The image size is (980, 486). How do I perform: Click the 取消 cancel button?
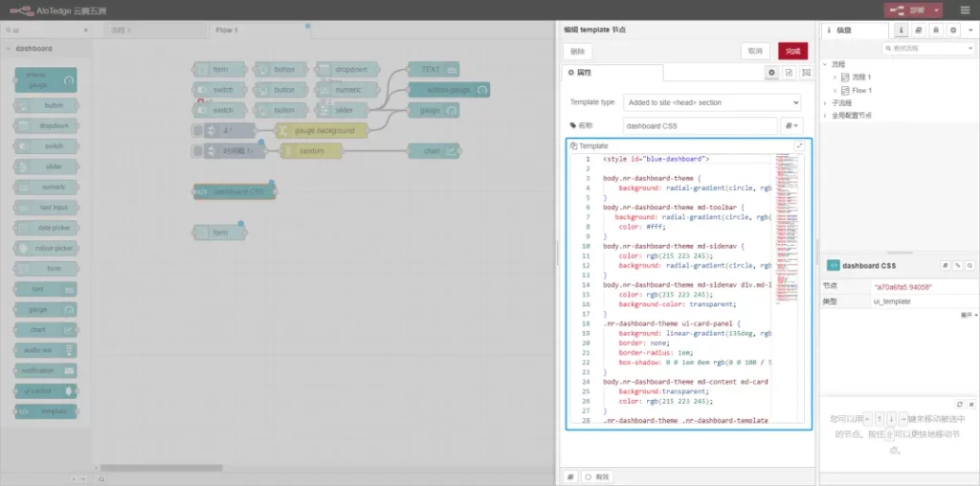755,51
